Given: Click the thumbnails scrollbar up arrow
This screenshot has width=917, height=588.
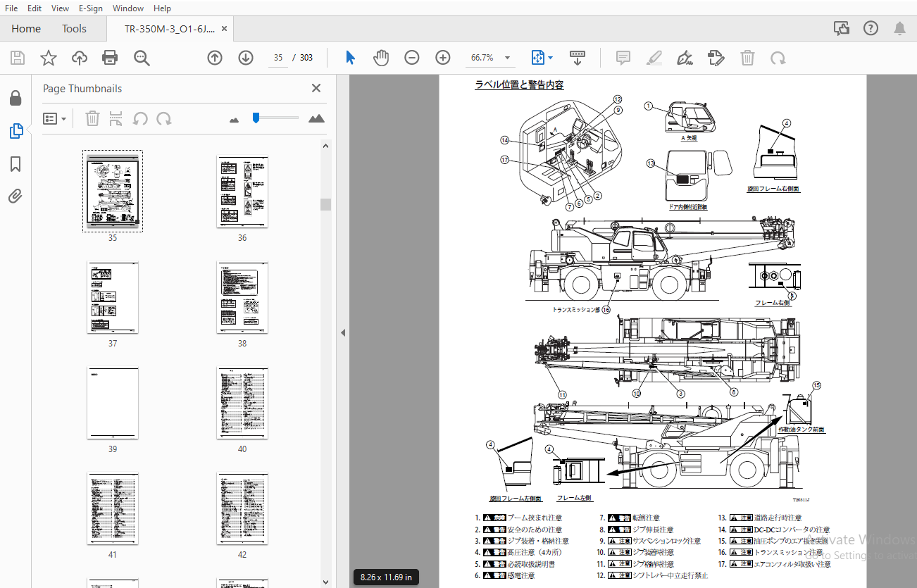Looking at the screenshot, I should (325, 146).
